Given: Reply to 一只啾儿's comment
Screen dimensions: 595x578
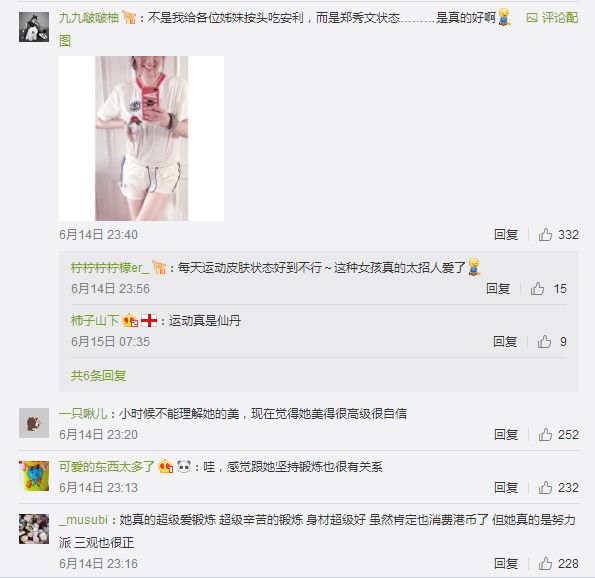Looking at the screenshot, I should click(506, 435).
